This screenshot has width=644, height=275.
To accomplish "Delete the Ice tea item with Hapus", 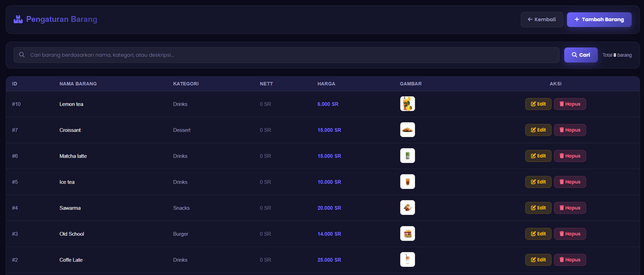I will point(570,182).
